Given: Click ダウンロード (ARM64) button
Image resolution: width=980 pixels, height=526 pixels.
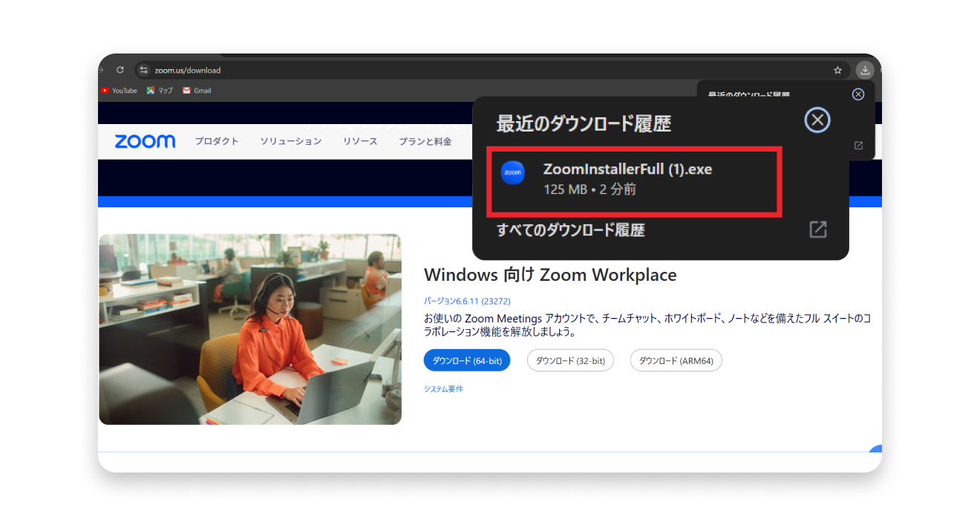Looking at the screenshot, I should pyautogui.click(x=676, y=361).
